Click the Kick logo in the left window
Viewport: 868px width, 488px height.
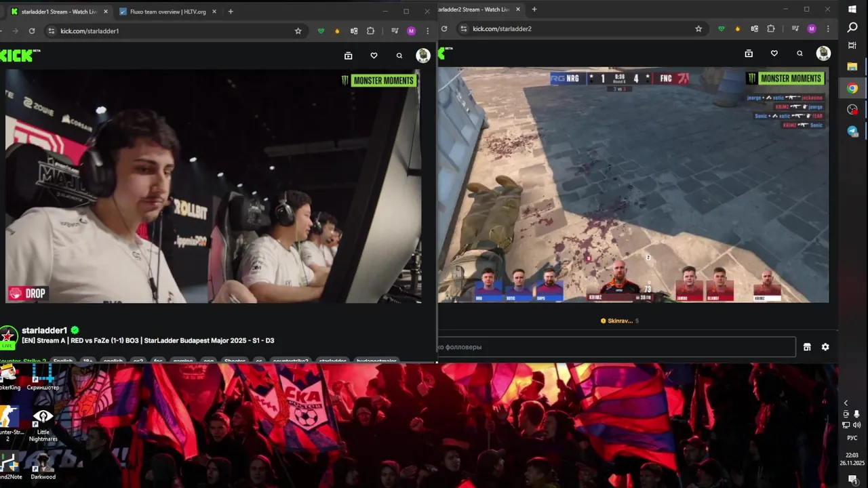18,56
